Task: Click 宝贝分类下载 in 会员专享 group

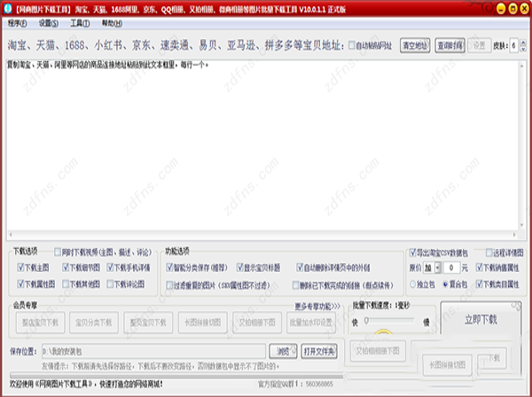Action: 94,323
